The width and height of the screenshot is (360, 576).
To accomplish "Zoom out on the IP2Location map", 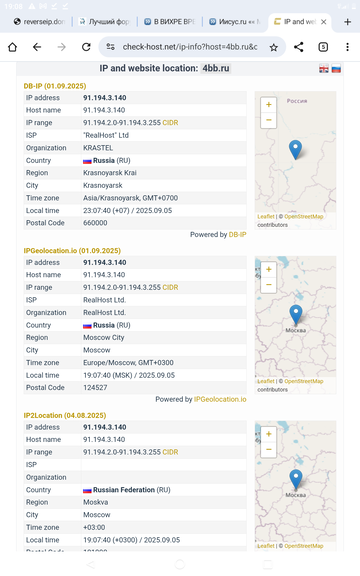I will (269, 449).
